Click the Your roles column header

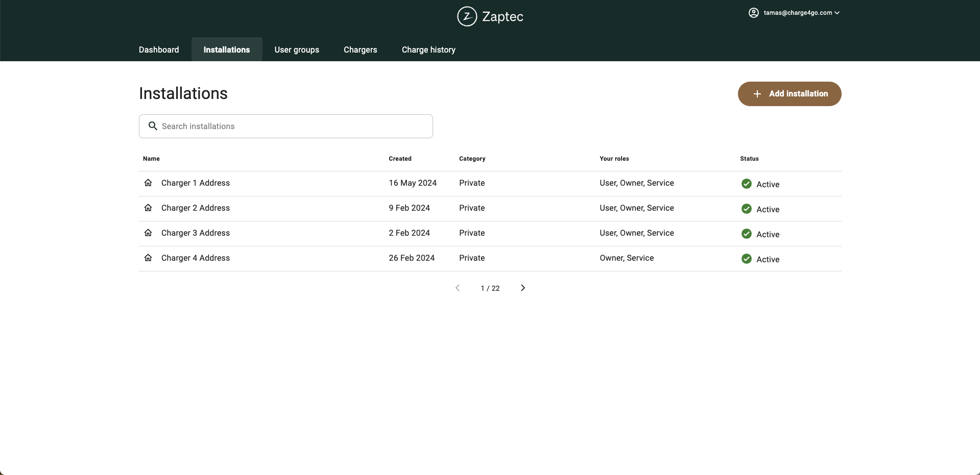(x=614, y=159)
